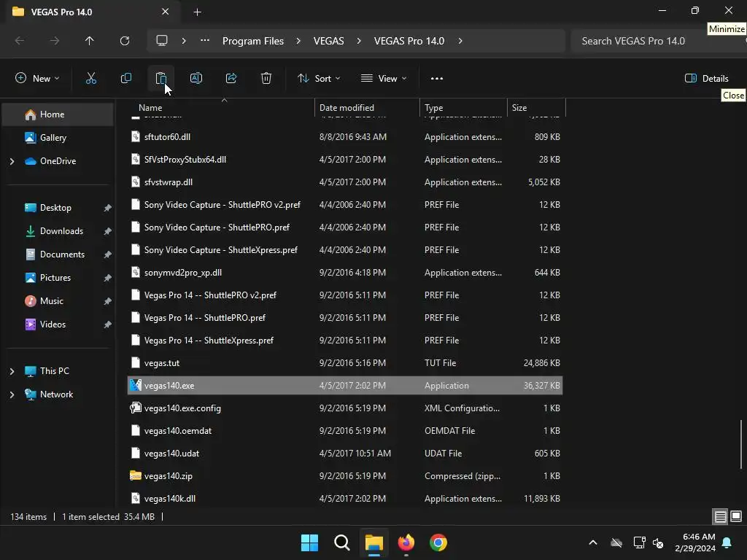747x560 pixels.
Task: Open Windows Start menu
Action: click(x=309, y=542)
